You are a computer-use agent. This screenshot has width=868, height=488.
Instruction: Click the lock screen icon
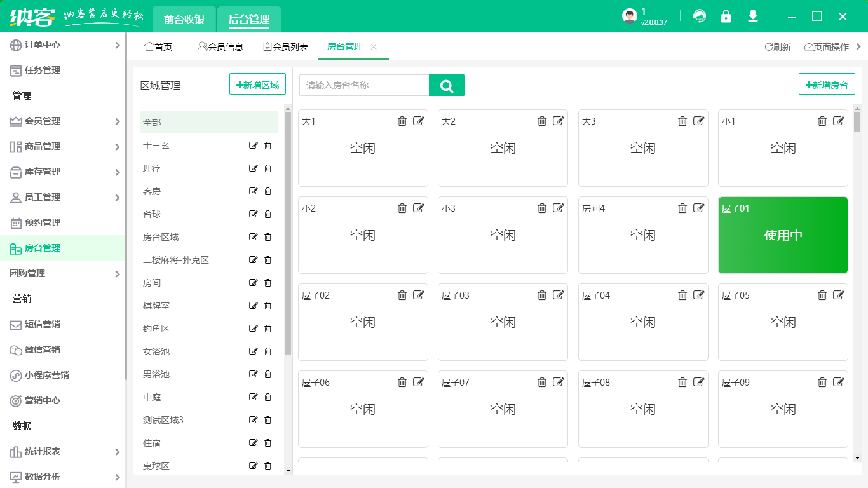(726, 17)
